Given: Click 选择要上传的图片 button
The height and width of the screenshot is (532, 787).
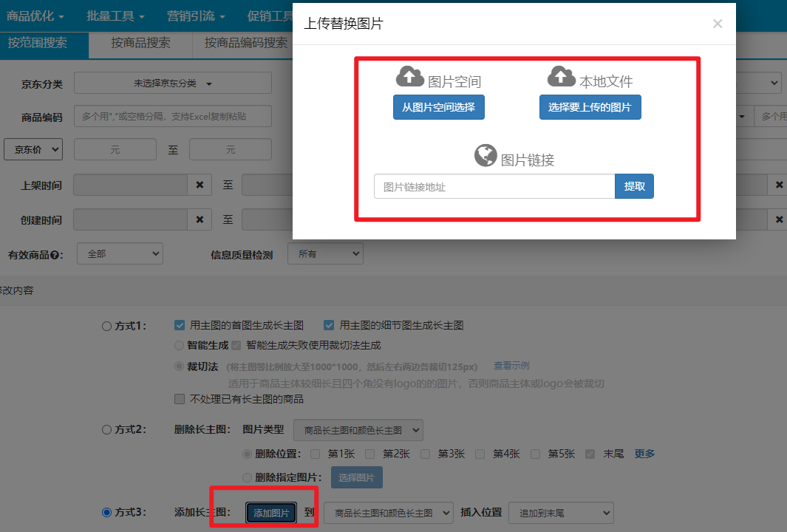Looking at the screenshot, I should [590, 107].
